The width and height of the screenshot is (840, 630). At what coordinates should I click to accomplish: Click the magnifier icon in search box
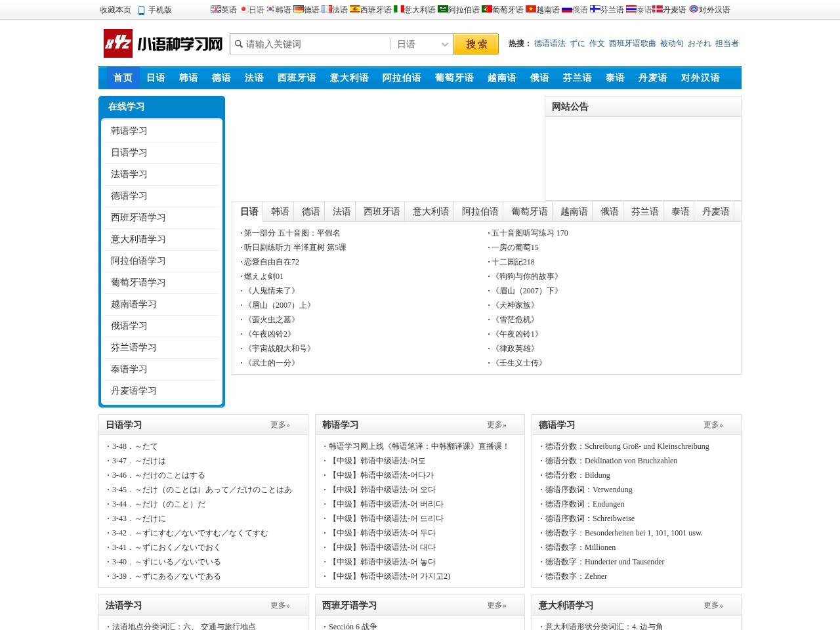pos(239,44)
